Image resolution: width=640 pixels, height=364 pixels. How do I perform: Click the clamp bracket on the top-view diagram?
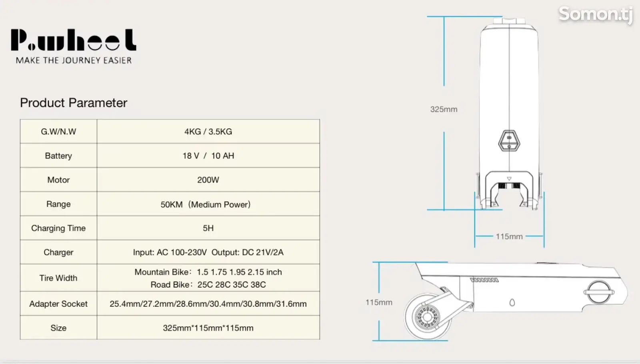coord(509,190)
